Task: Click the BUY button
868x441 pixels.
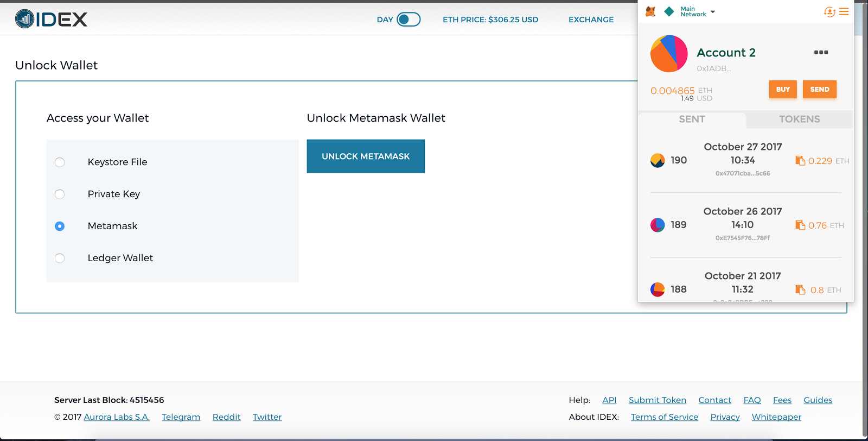Action: pyautogui.click(x=783, y=90)
